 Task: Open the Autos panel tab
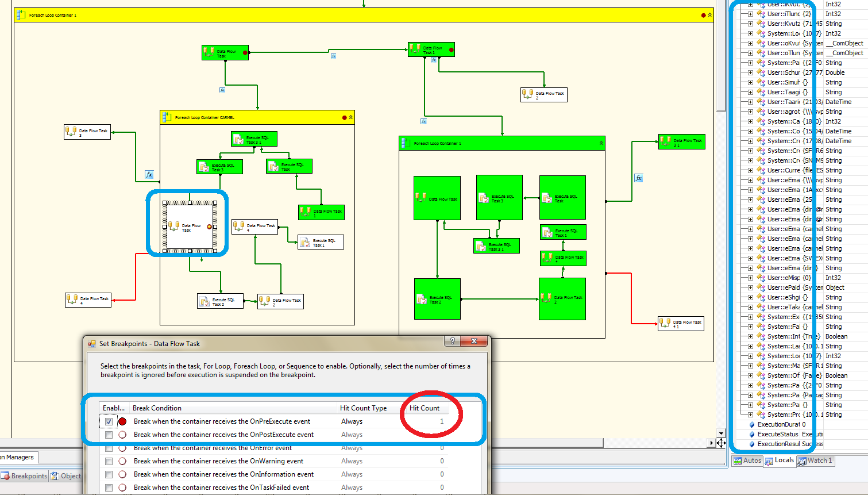(x=747, y=460)
